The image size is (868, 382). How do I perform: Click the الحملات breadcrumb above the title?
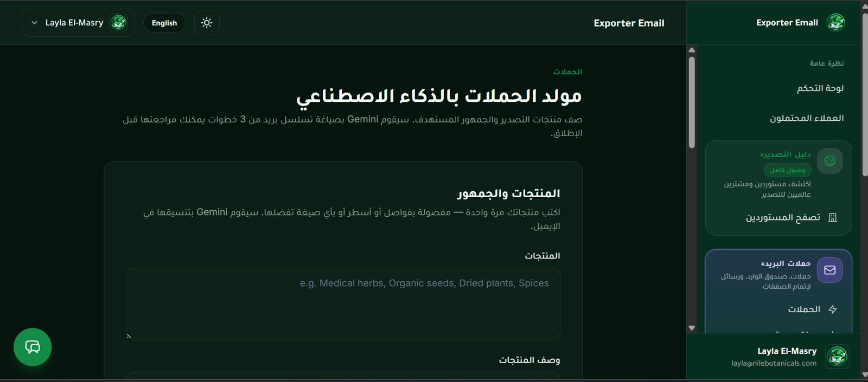tap(567, 72)
